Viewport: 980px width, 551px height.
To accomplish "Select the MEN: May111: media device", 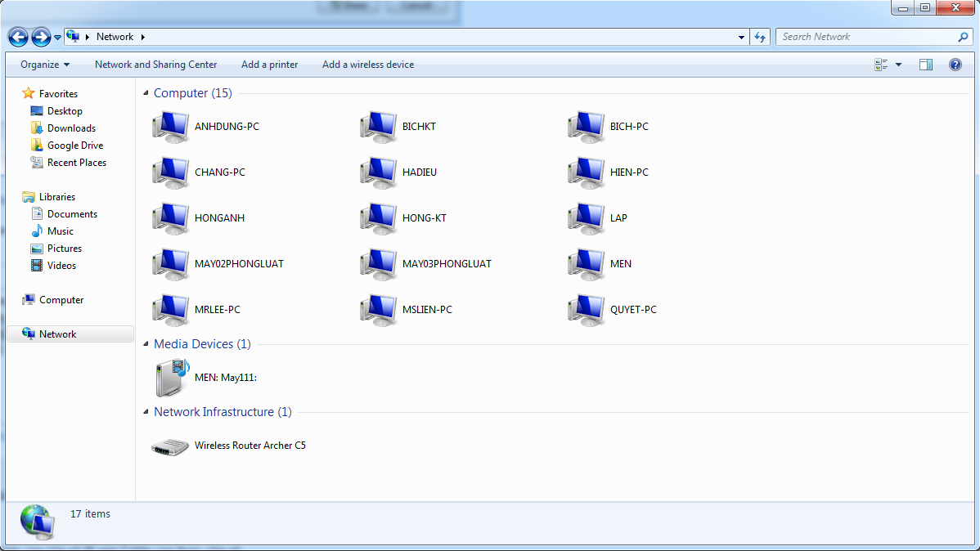I will point(171,378).
